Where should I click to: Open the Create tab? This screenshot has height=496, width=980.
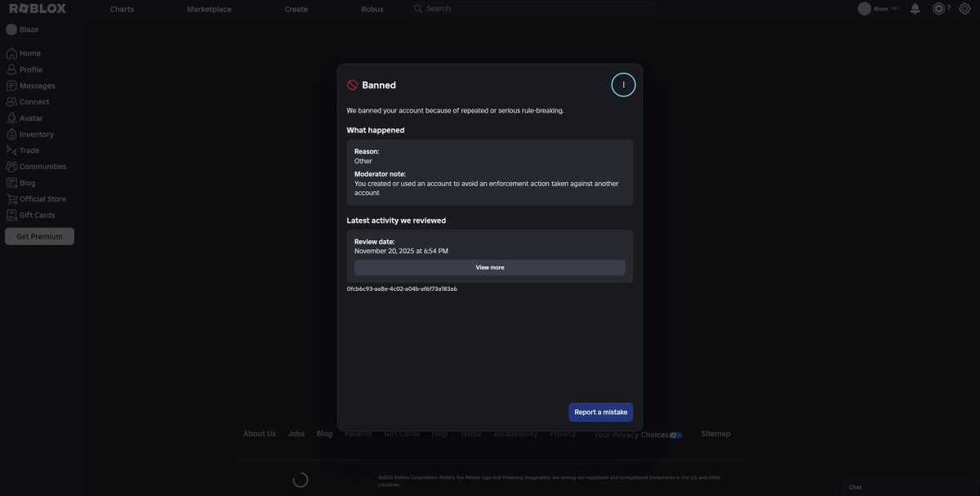tap(296, 9)
